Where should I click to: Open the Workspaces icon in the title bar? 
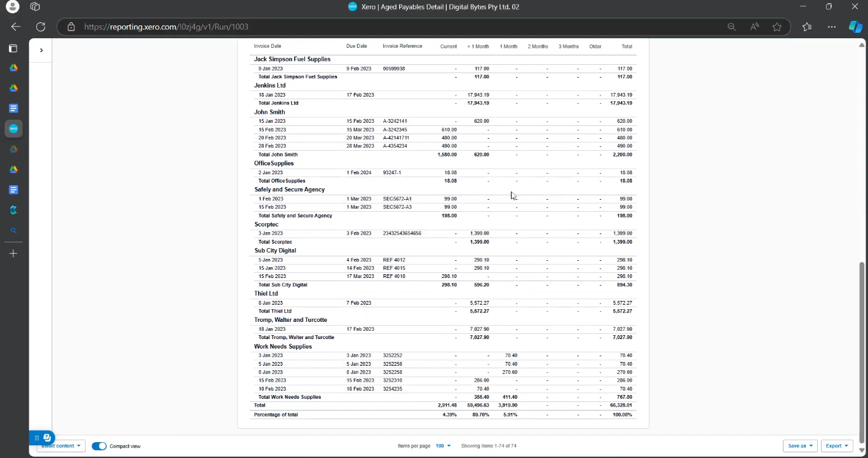[35, 7]
